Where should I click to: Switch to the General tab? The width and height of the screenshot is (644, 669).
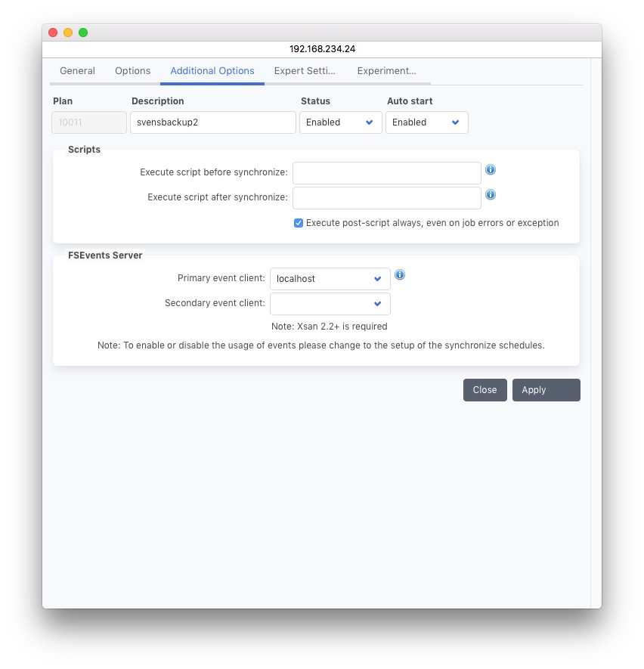77,71
